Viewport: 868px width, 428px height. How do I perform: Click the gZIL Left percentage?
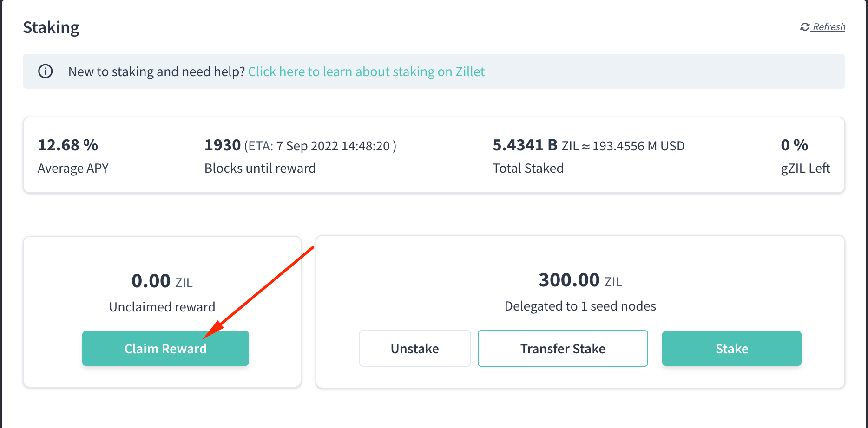(794, 145)
